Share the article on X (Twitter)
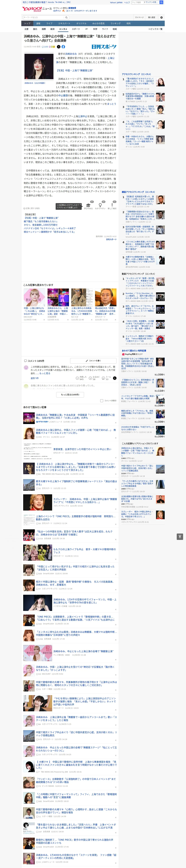 [x=59, y=47]
